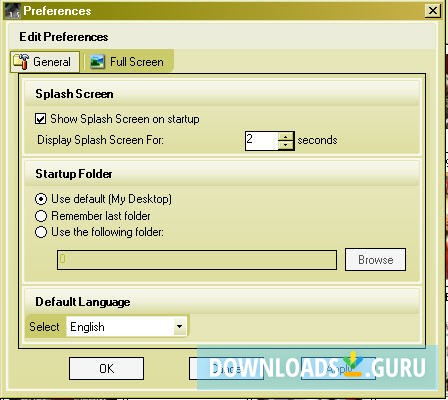
Task: Click the Preferences title bar app icon
Action: (x=12, y=12)
